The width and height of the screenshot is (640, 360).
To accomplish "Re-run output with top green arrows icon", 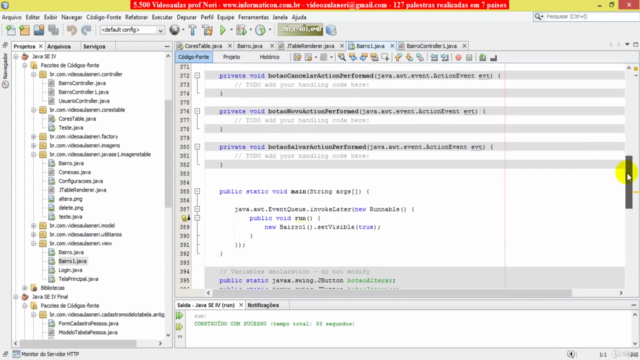I will (180, 316).
